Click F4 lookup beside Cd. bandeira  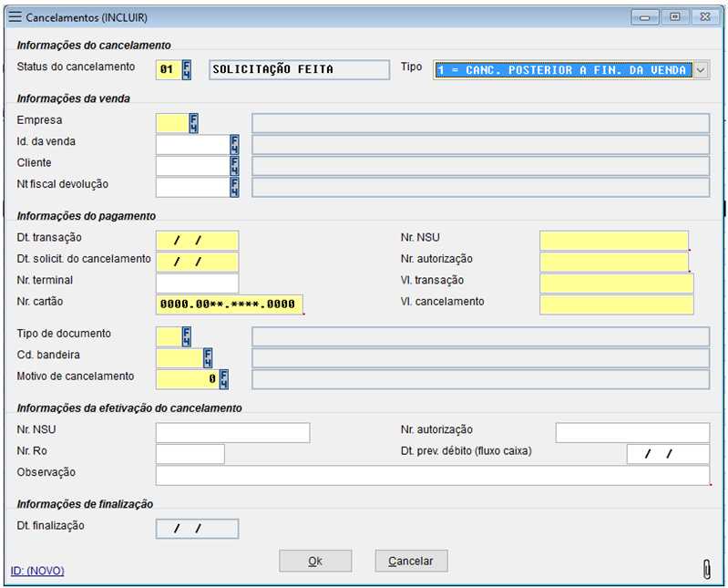pyautogui.click(x=208, y=358)
